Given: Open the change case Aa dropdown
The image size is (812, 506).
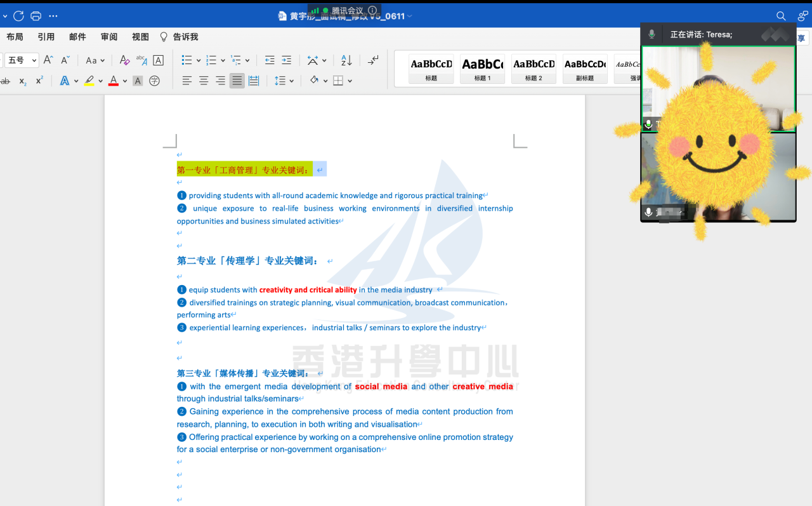Looking at the screenshot, I should 95,60.
